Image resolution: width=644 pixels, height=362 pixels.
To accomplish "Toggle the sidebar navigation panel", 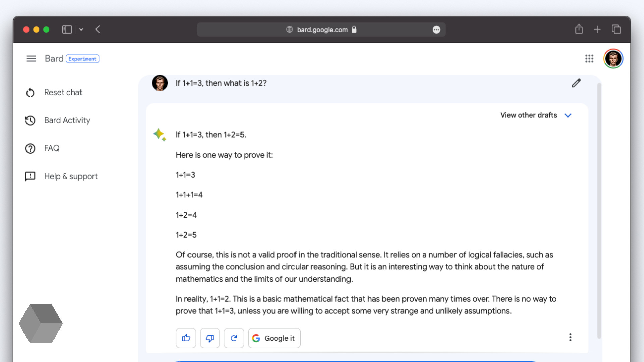I will click(x=31, y=58).
